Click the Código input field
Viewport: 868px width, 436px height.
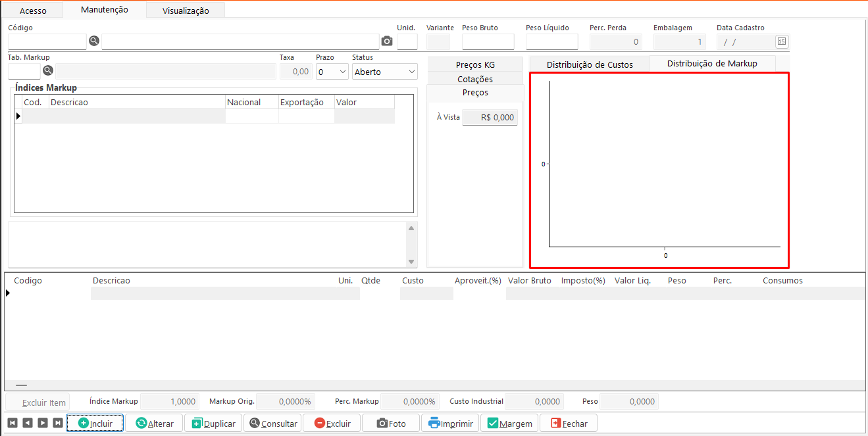coord(47,41)
